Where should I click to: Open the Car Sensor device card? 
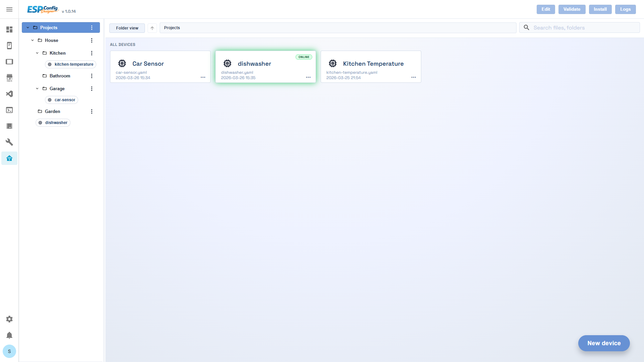(x=160, y=67)
